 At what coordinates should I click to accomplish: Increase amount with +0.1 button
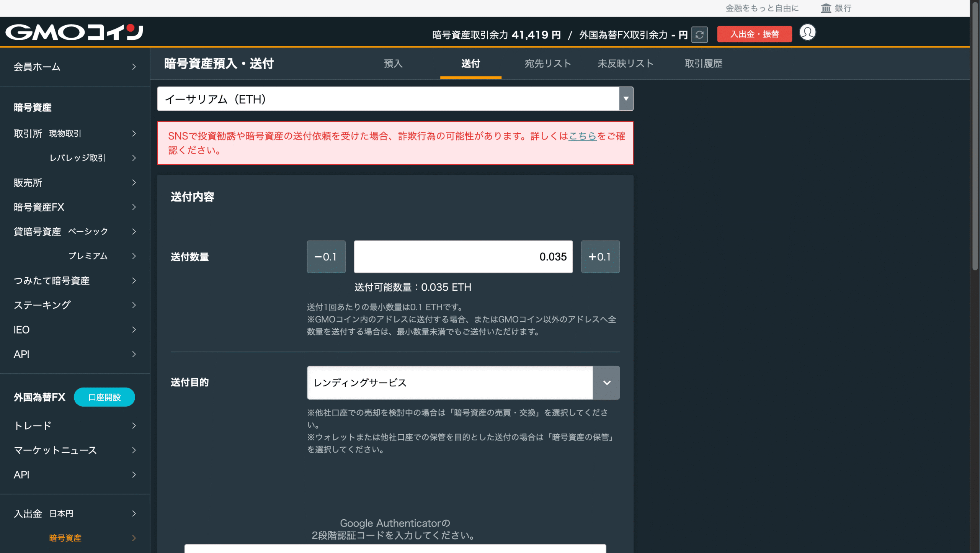coord(600,257)
